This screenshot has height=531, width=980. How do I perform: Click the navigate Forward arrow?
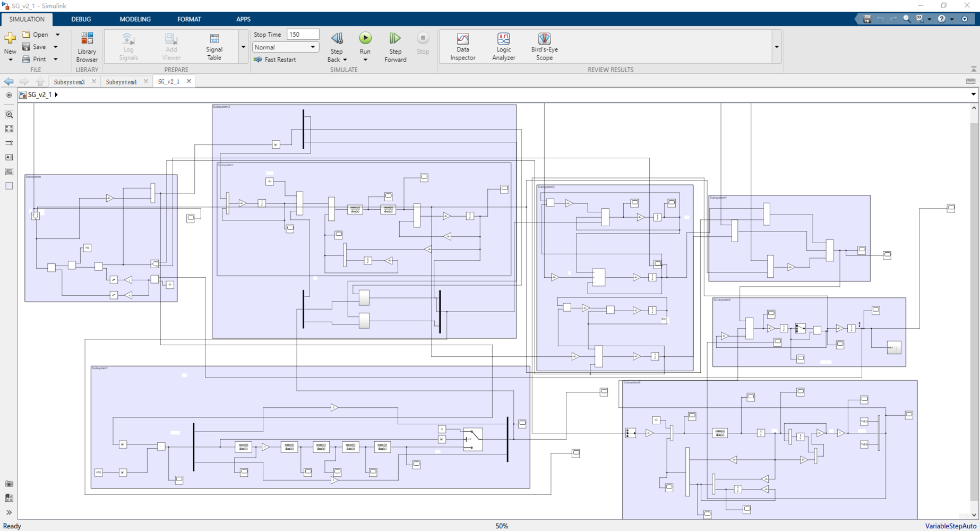(24, 81)
